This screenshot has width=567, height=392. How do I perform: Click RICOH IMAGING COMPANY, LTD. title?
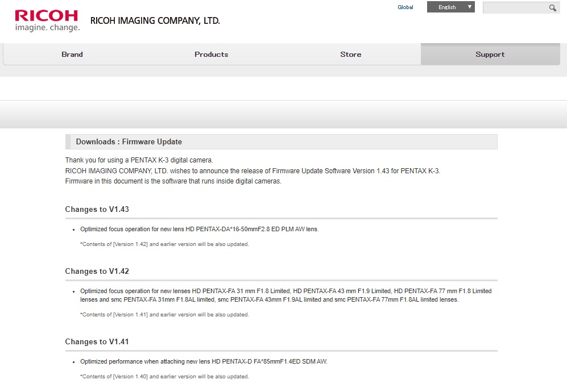tap(155, 20)
